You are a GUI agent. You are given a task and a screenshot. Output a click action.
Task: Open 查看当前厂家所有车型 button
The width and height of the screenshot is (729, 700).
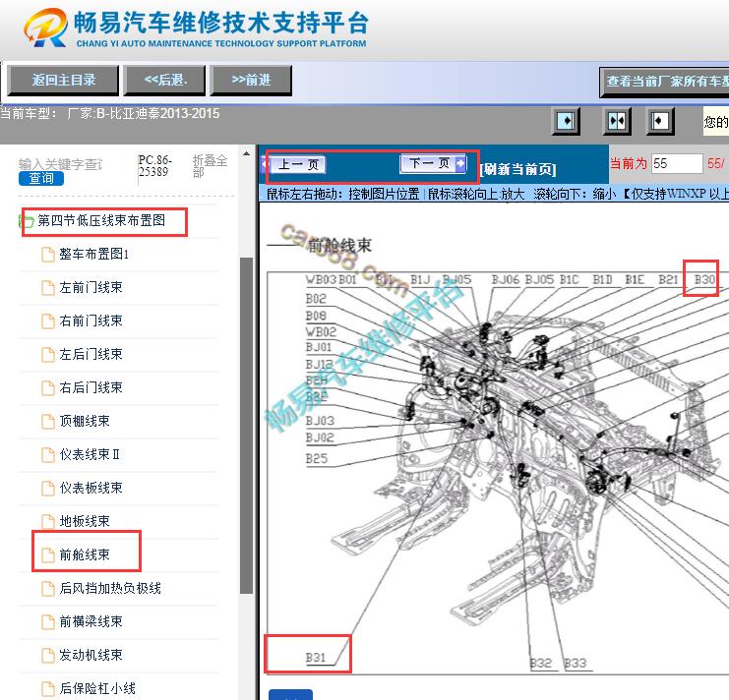[x=665, y=82]
